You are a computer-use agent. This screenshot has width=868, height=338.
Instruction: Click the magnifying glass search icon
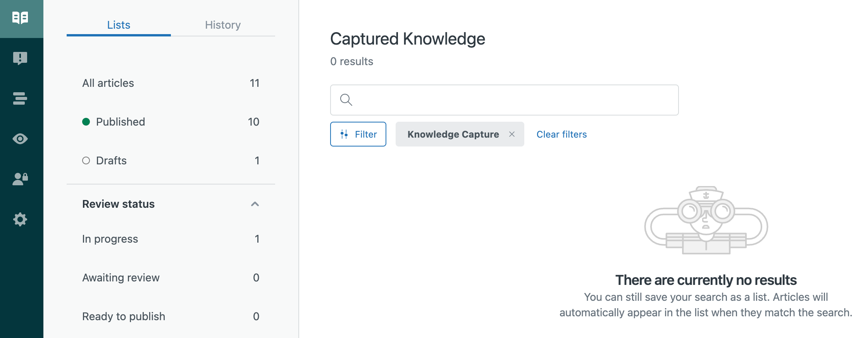click(346, 100)
